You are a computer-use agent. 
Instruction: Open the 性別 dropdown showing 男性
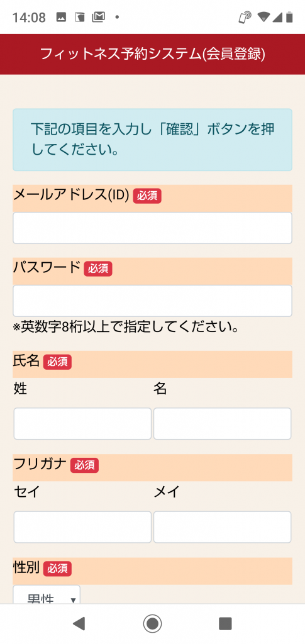pyautogui.click(x=47, y=595)
